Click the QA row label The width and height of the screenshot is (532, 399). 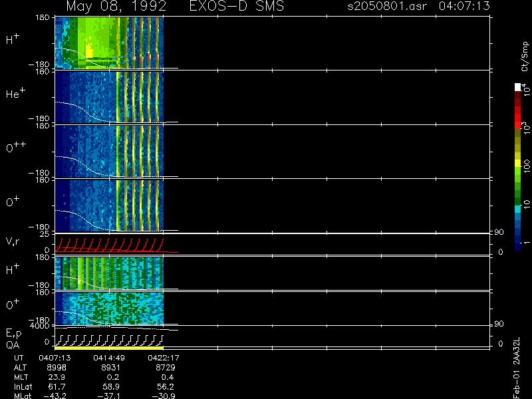[x=13, y=345]
